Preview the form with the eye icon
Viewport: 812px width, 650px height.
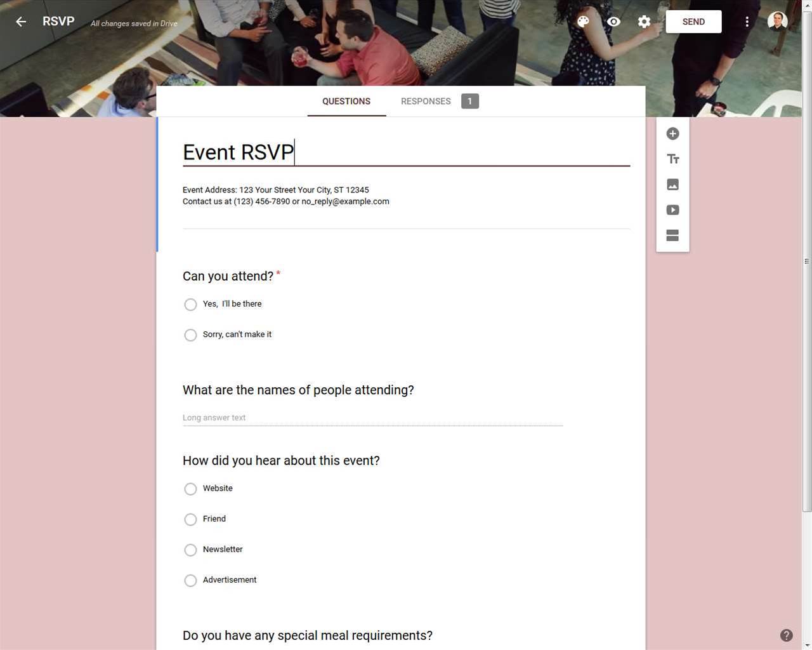[613, 22]
